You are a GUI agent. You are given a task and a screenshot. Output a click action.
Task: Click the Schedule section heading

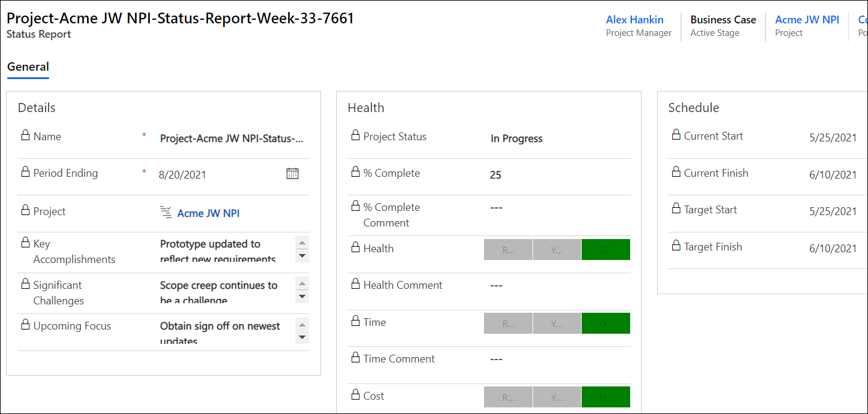tap(694, 108)
